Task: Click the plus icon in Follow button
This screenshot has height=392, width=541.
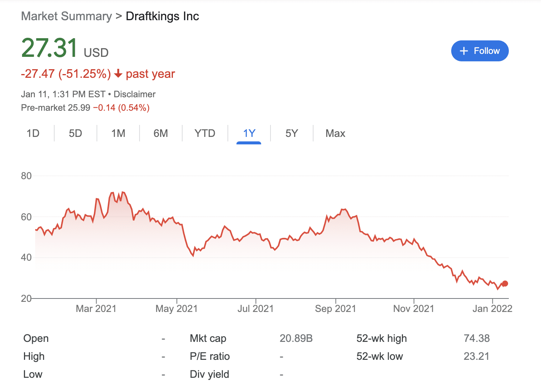Action: [x=464, y=51]
